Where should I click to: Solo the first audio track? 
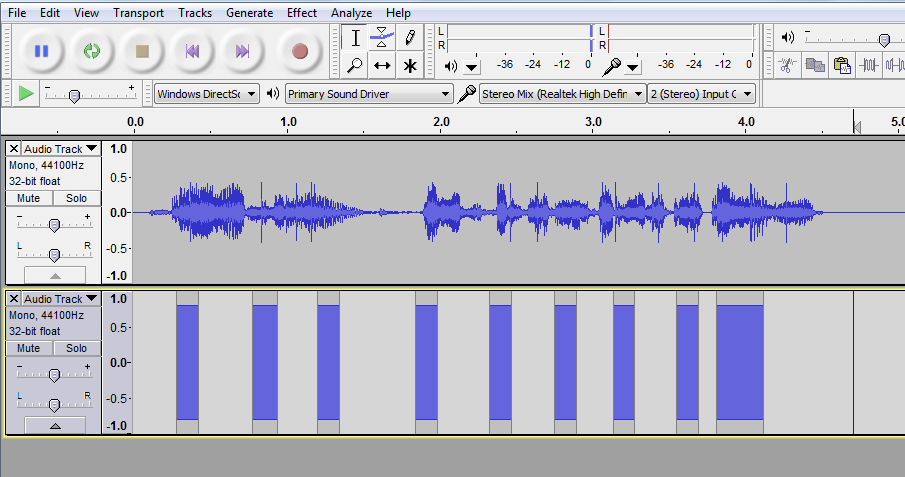pyautogui.click(x=76, y=198)
